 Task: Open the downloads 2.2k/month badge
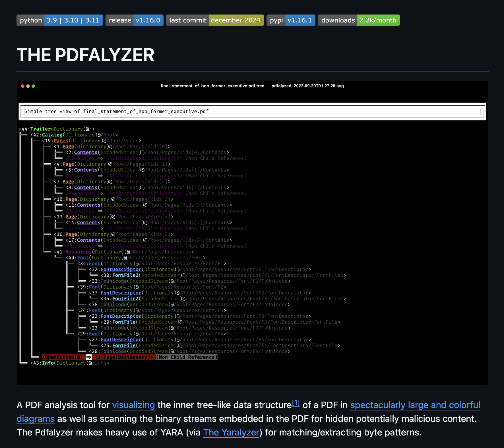point(359,20)
